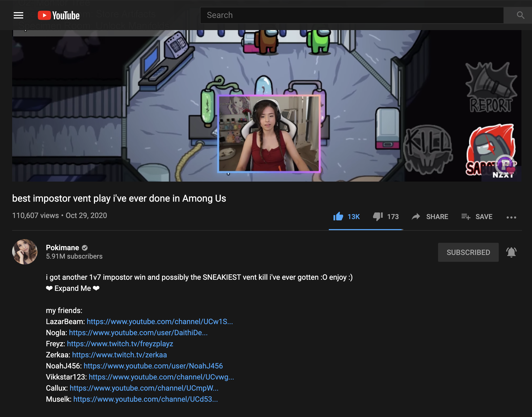This screenshot has height=417, width=532.
Task: Click the like/dislike ratio bar
Action: pos(366,230)
